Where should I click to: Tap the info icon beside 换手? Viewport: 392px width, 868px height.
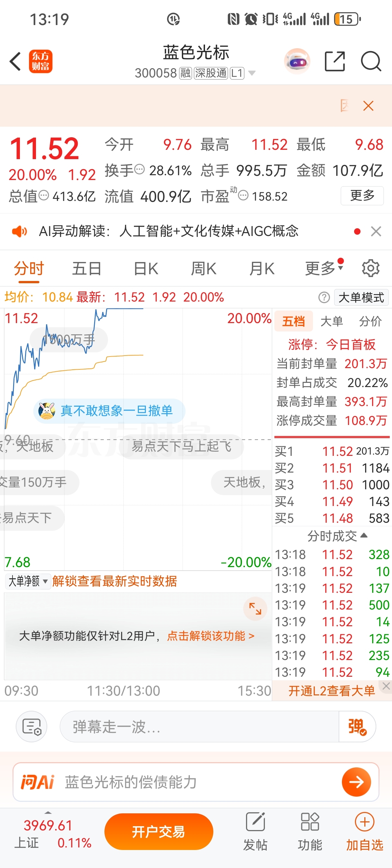click(139, 169)
